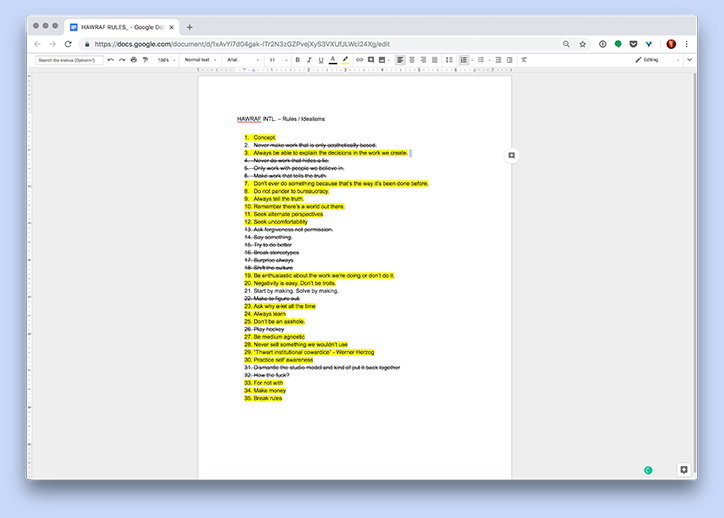Viewport: 724px width, 518px height.
Task: Expand the numbered list options arrow
Action: point(472,60)
